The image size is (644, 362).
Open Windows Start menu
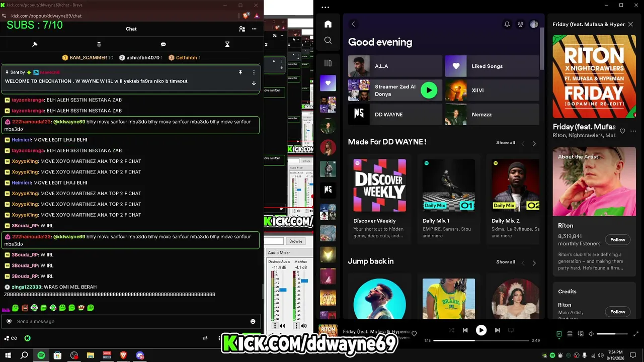point(8,355)
